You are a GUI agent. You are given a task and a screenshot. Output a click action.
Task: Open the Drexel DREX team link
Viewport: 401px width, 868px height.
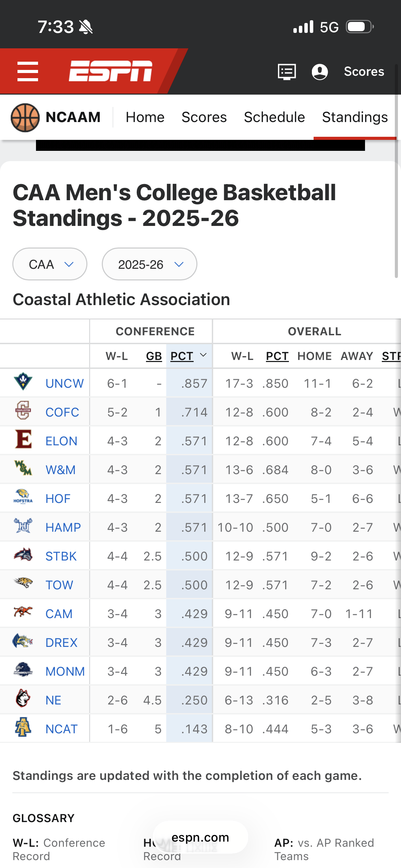pyautogui.click(x=62, y=642)
